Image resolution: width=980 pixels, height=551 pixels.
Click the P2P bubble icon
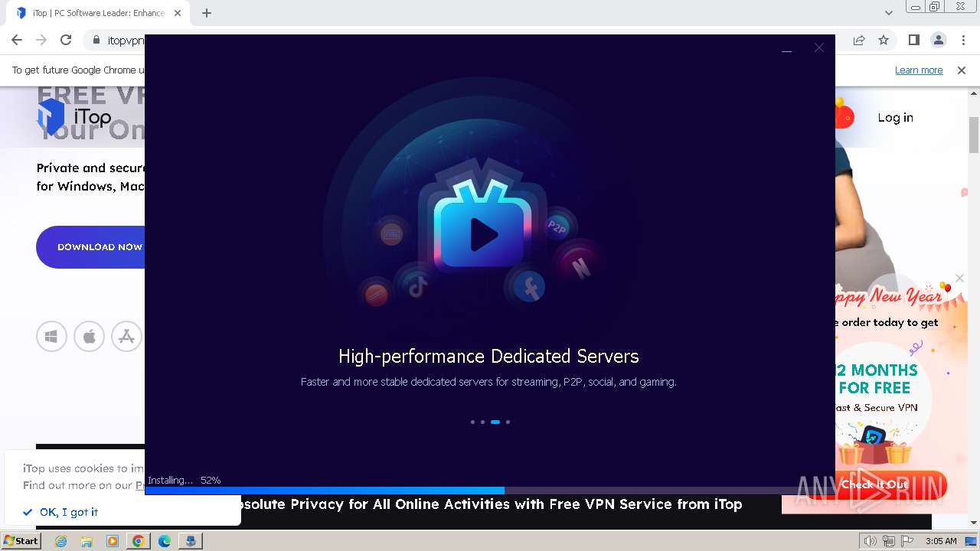[557, 227]
